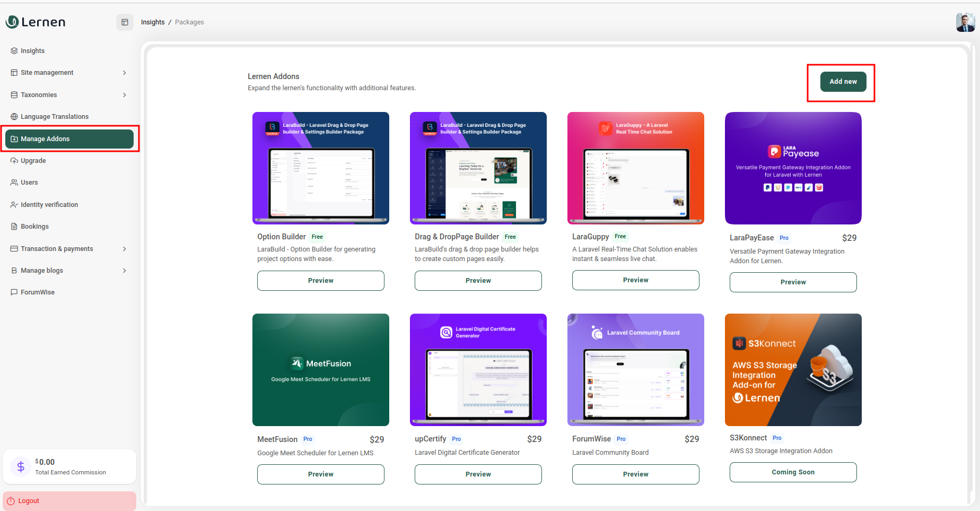Expand the Manage blogs chevron
The image size is (980, 511).
(125, 271)
